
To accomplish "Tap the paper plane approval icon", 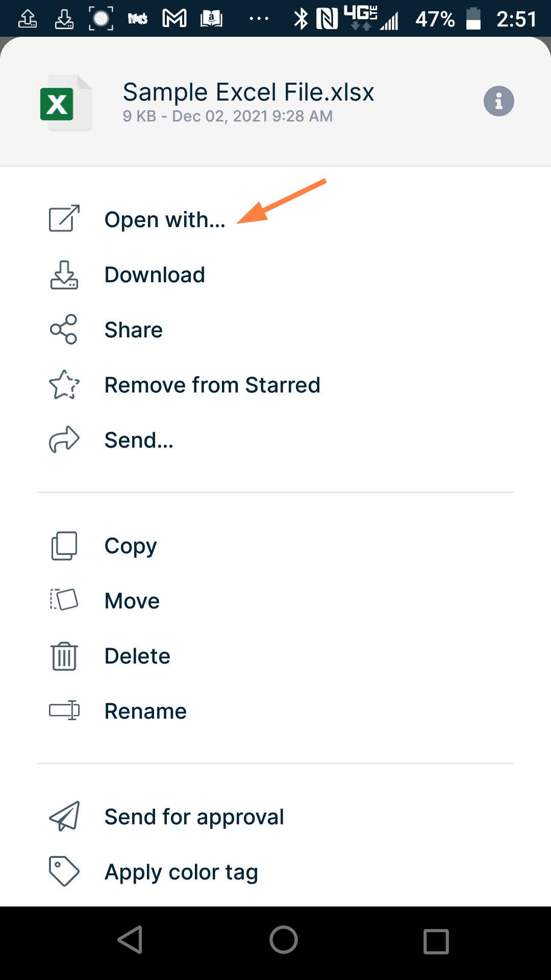I will [x=64, y=816].
